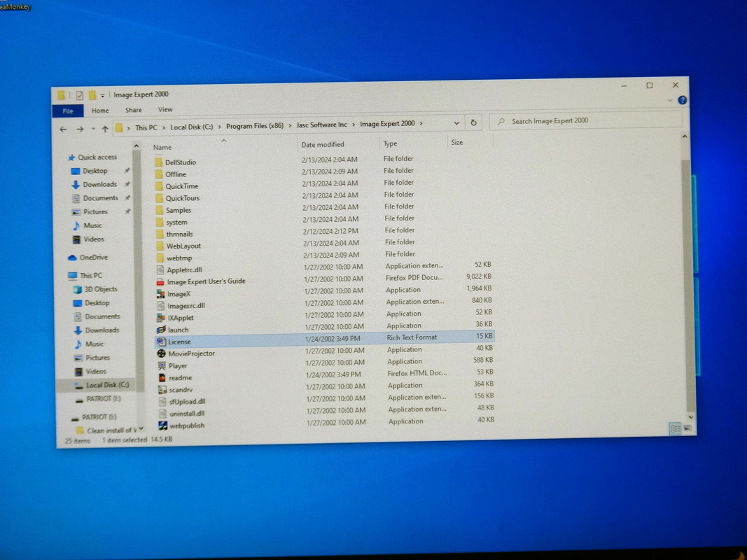Open the File menu tab
Viewport: 747px width, 560px height.
point(68,111)
